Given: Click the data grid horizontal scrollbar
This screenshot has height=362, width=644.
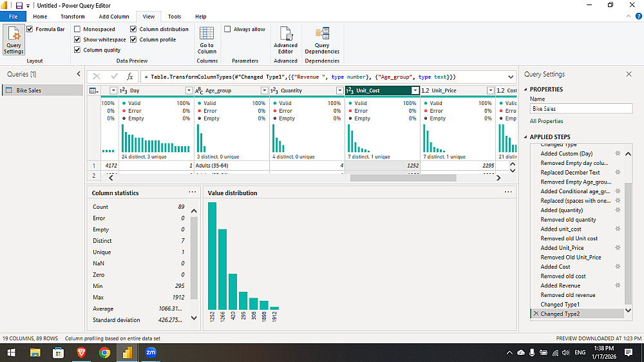Looking at the screenshot, I should (403, 178).
